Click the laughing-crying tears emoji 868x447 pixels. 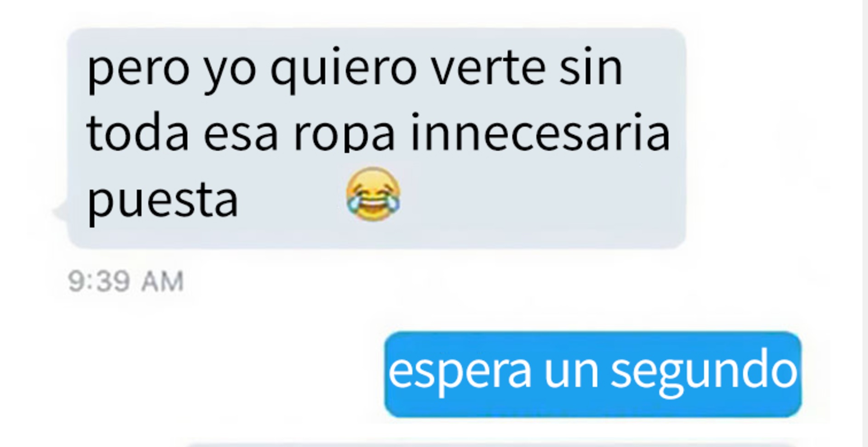pyautogui.click(x=373, y=195)
